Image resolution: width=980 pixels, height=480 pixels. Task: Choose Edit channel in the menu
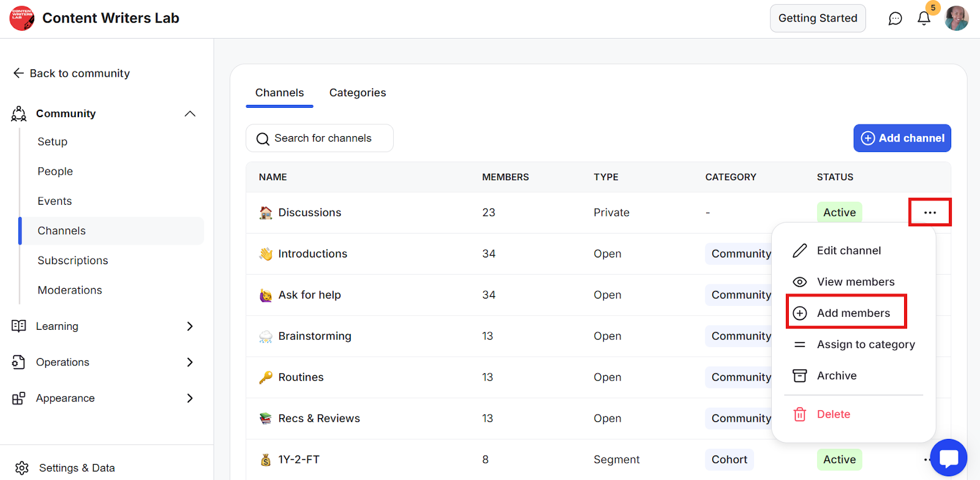point(848,251)
